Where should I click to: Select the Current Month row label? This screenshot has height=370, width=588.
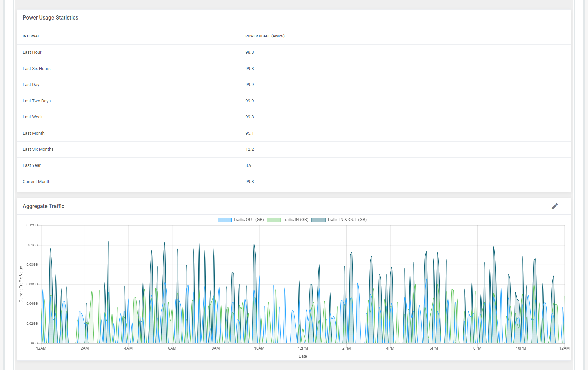coord(36,182)
